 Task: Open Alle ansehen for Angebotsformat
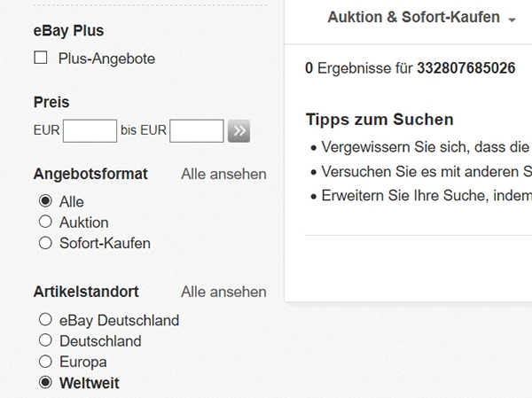(x=223, y=174)
